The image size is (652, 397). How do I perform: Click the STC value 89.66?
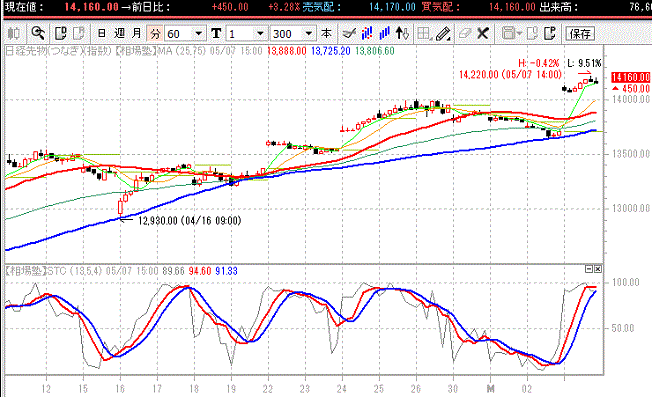click(173, 271)
